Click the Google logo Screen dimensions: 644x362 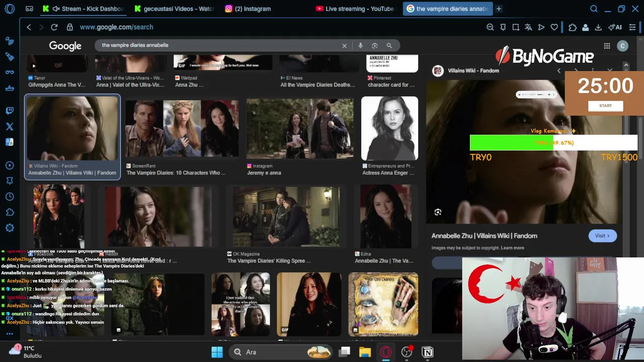click(x=65, y=46)
